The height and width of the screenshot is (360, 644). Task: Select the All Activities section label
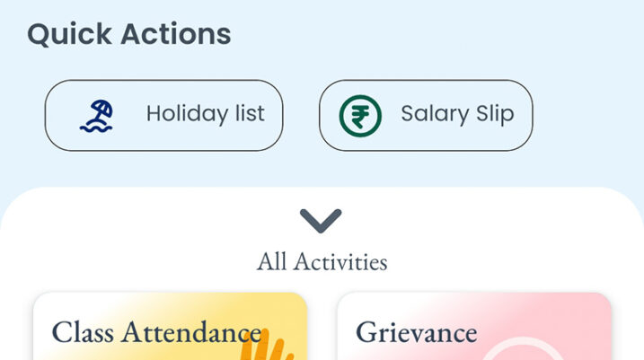tap(322, 262)
